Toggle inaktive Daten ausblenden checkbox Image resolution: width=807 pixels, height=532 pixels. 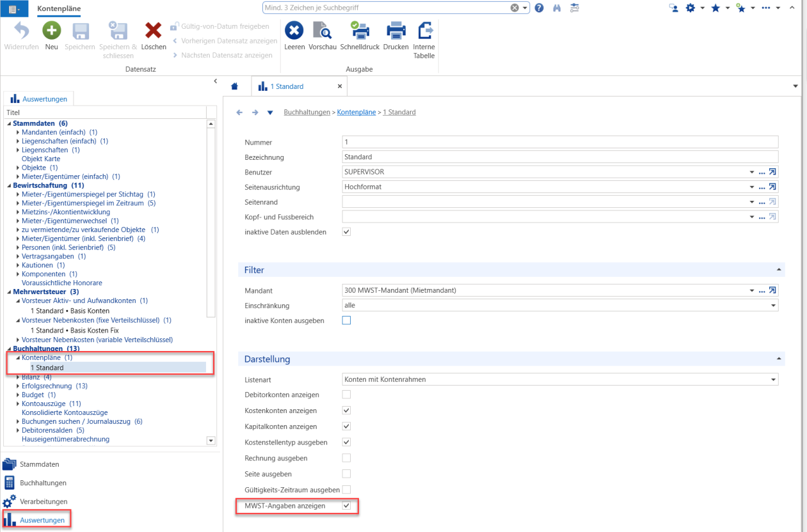[347, 231]
